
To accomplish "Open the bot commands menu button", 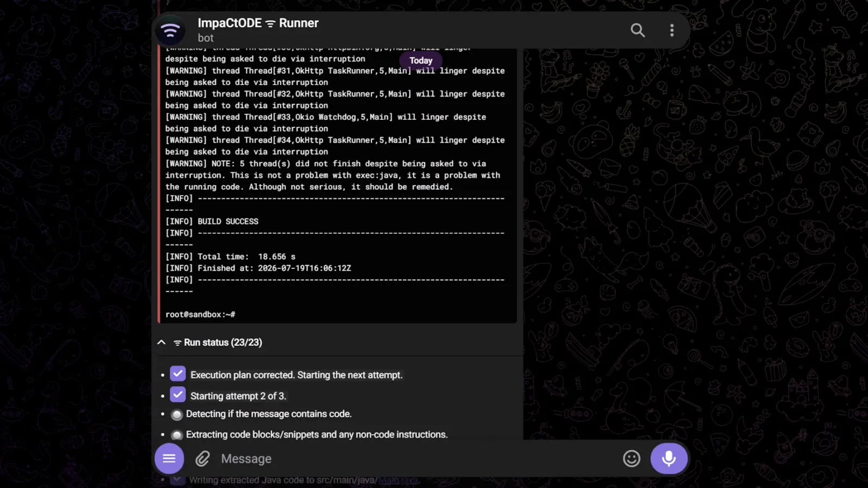I will point(169,459).
